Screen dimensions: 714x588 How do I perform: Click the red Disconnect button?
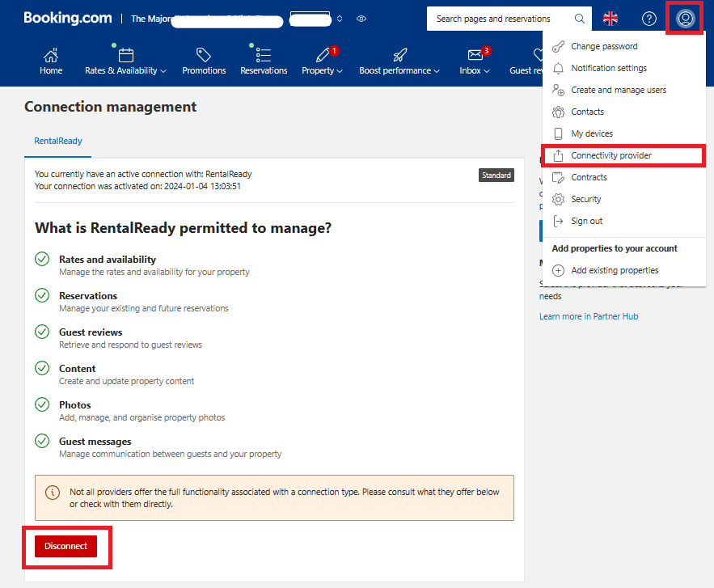(66, 546)
